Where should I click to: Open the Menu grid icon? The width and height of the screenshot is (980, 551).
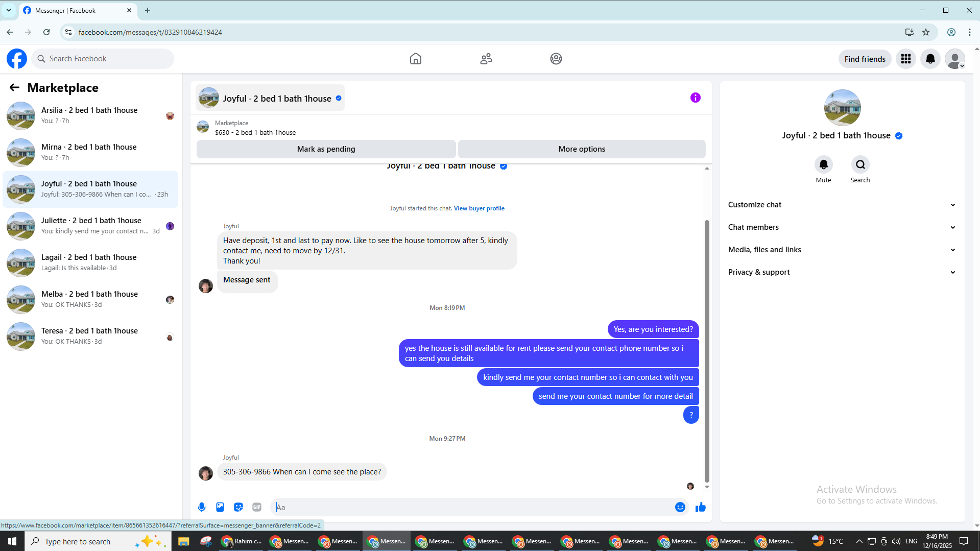[x=906, y=59]
